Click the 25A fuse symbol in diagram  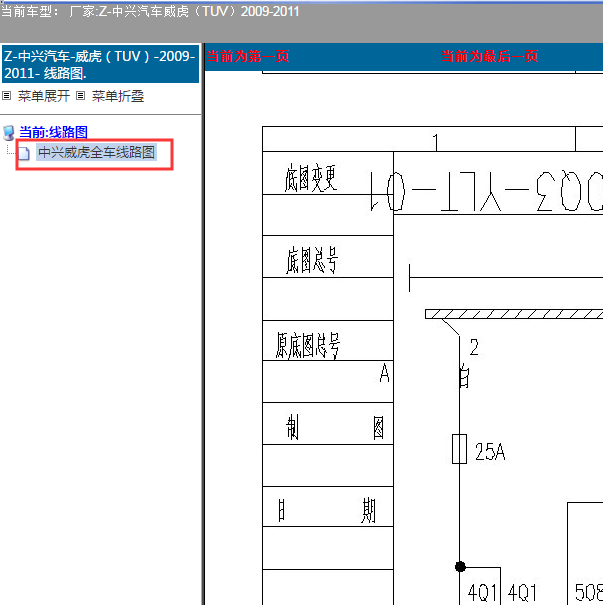pyautogui.click(x=459, y=449)
